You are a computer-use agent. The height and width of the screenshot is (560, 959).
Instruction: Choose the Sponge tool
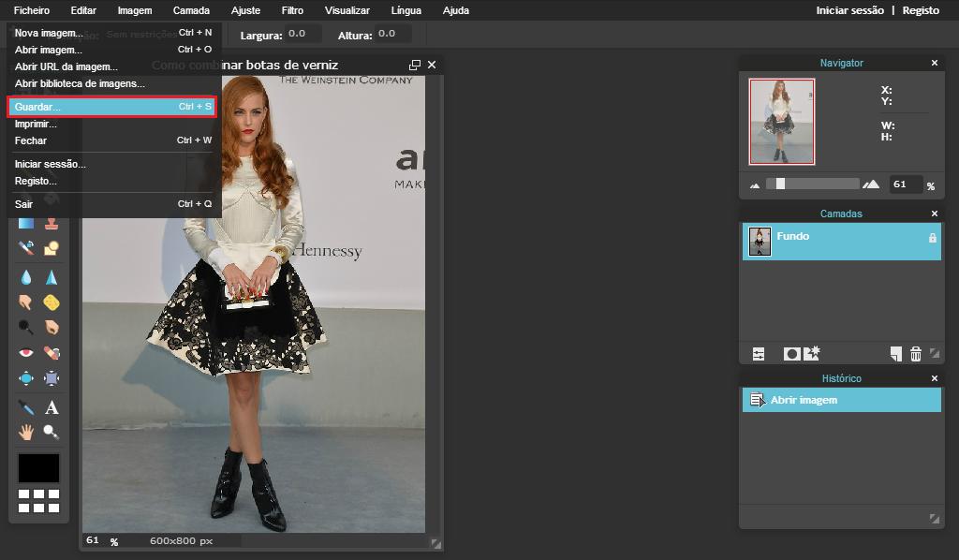click(x=52, y=302)
